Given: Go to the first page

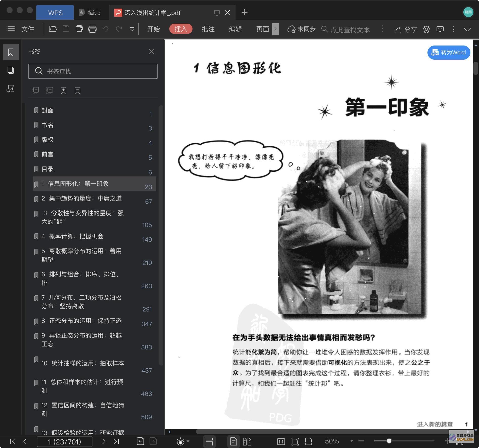Looking at the screenshot, I should pos(12,441).
